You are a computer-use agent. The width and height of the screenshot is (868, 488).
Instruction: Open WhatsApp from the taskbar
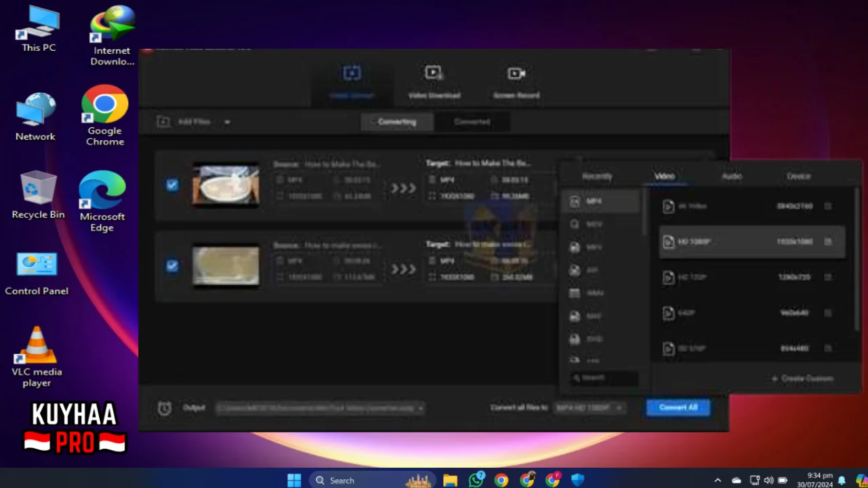[x=476, y=480]
